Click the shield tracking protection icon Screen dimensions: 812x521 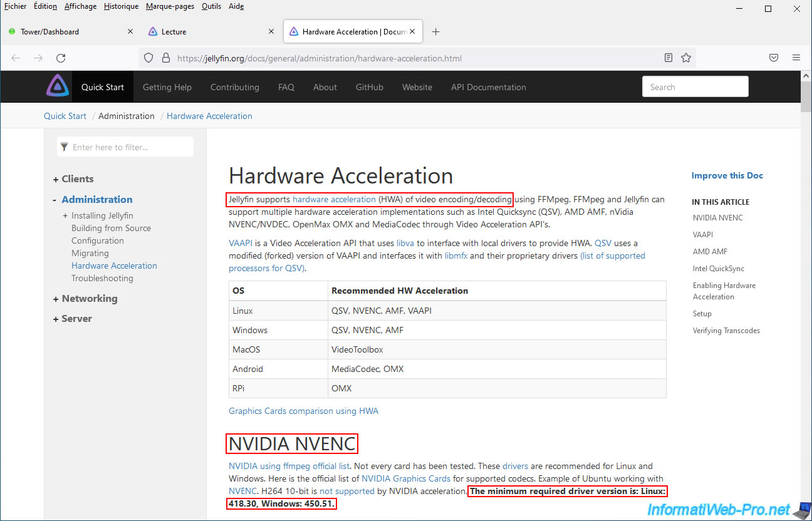148,58
